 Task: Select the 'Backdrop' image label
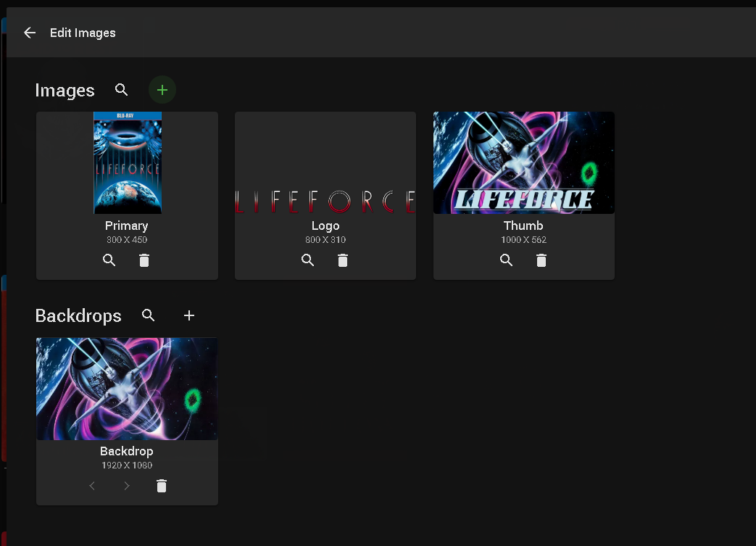click(127, 451)
